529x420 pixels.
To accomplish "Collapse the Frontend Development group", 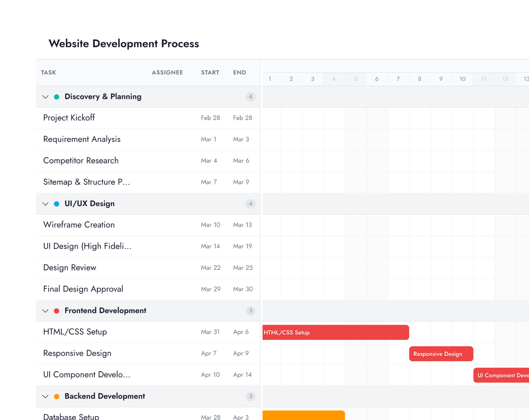I will click(45, 311).
